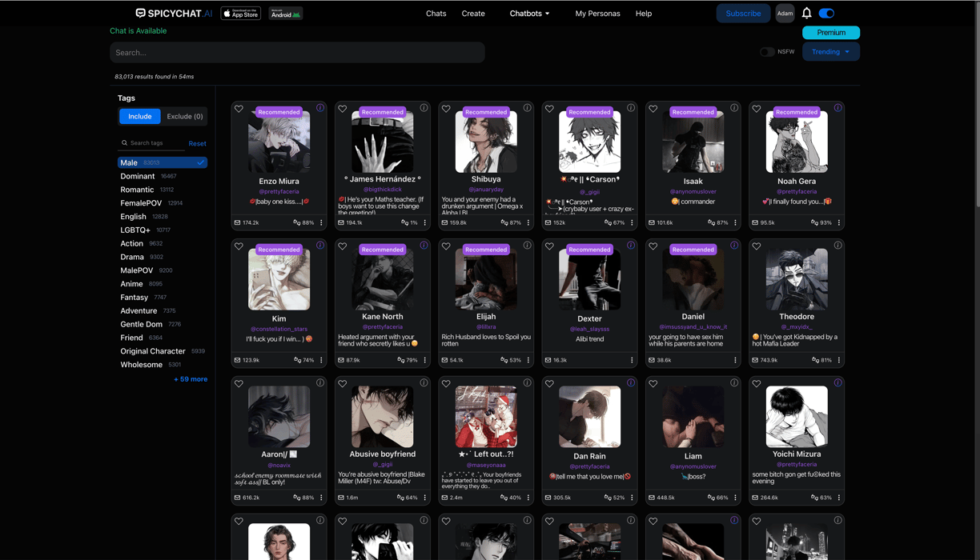Open three-dot menu on Noah Gera card
This screenshot has height=560, width=980.
point(839,222)
